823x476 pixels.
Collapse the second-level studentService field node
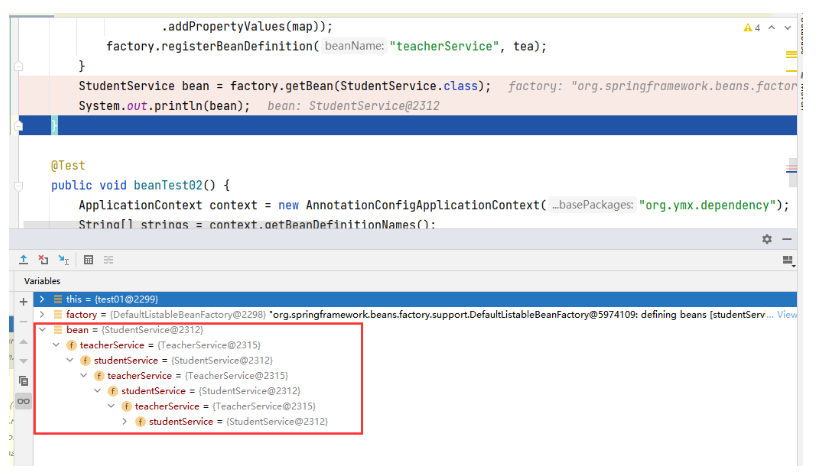(70, 360)
